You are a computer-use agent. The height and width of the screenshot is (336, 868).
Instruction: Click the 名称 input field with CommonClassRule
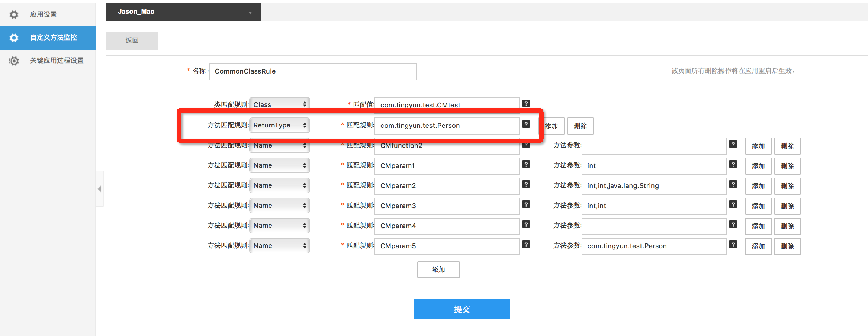coord(312,71)
